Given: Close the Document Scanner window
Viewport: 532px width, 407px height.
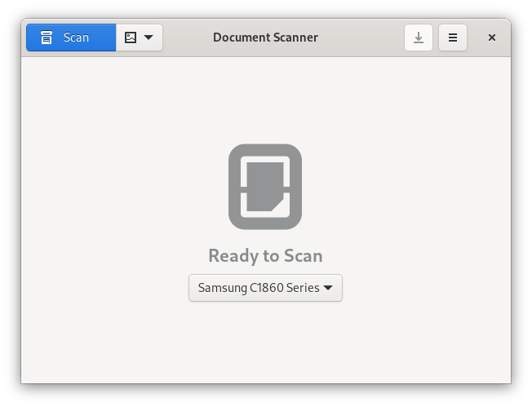Looking at the screenshot, I should pyautogui.click(x=492, y=38).
